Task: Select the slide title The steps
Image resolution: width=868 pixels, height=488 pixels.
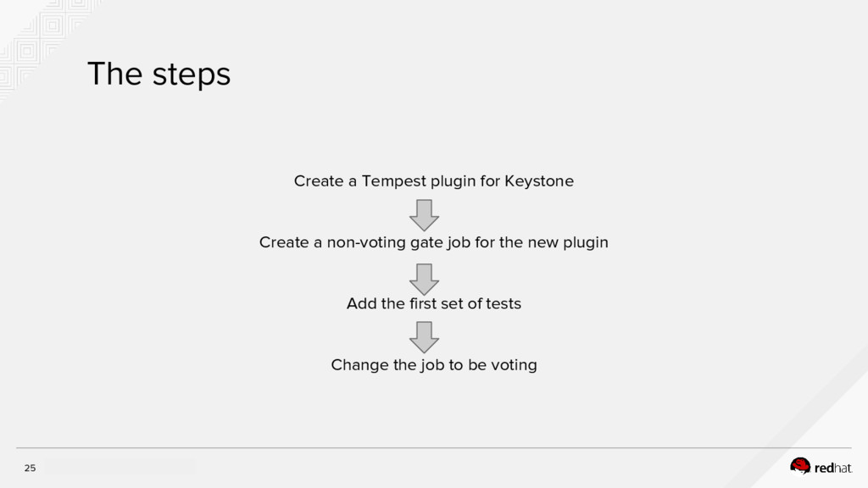Action: click(159, 75)
